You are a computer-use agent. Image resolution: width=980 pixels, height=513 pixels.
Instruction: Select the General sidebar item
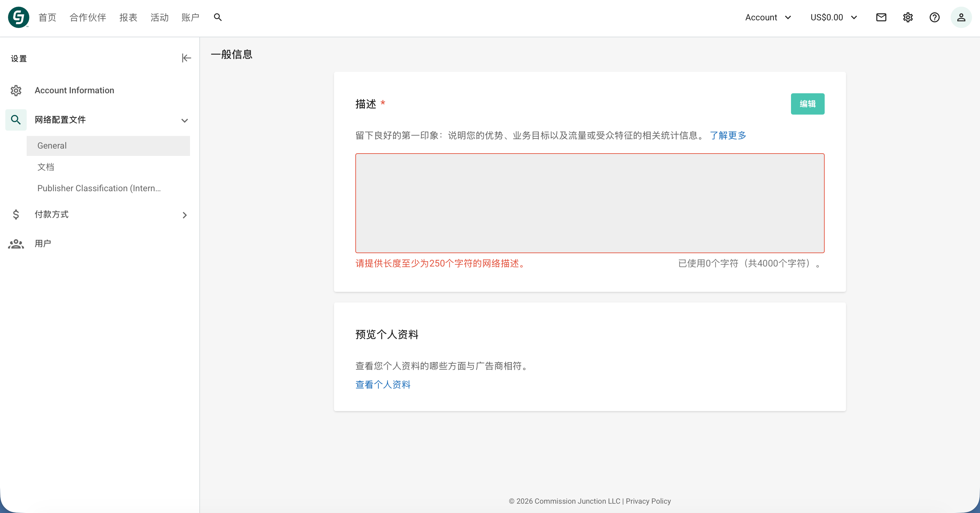pos(108,146)
